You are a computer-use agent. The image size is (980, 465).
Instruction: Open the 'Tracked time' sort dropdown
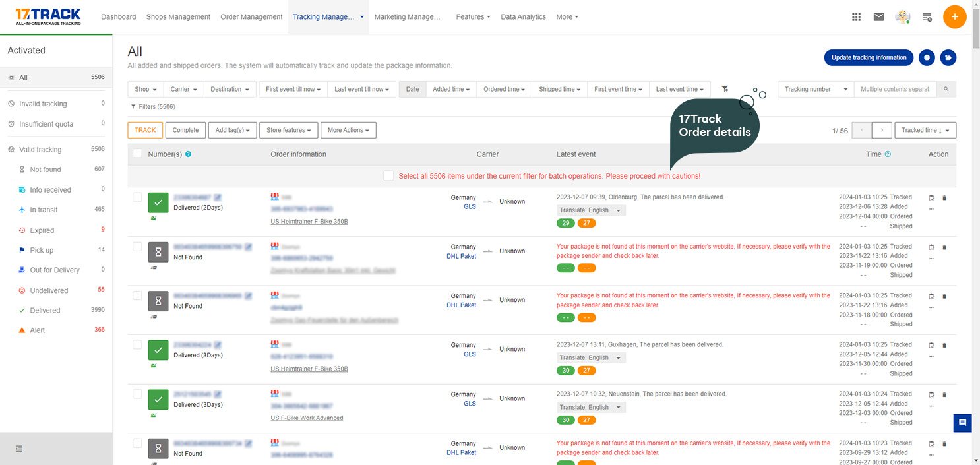click(x=925, y=130)
